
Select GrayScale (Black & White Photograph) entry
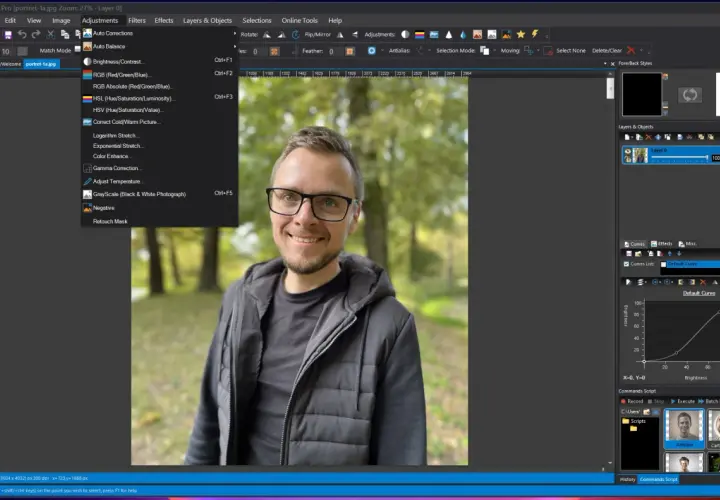pyautogui.click(x=159, y=194)
